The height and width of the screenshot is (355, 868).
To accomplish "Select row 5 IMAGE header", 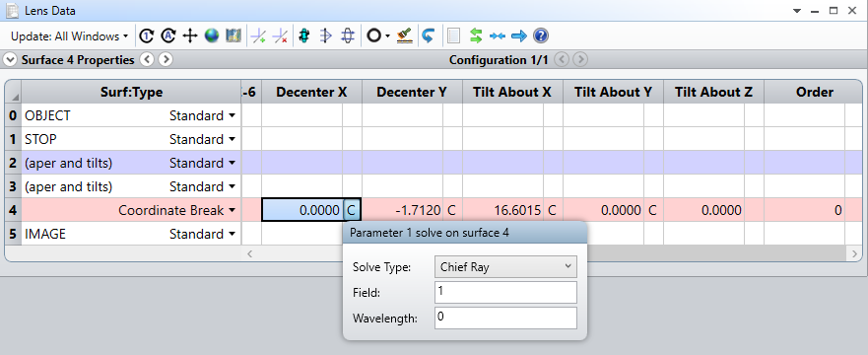I will 13,234.
